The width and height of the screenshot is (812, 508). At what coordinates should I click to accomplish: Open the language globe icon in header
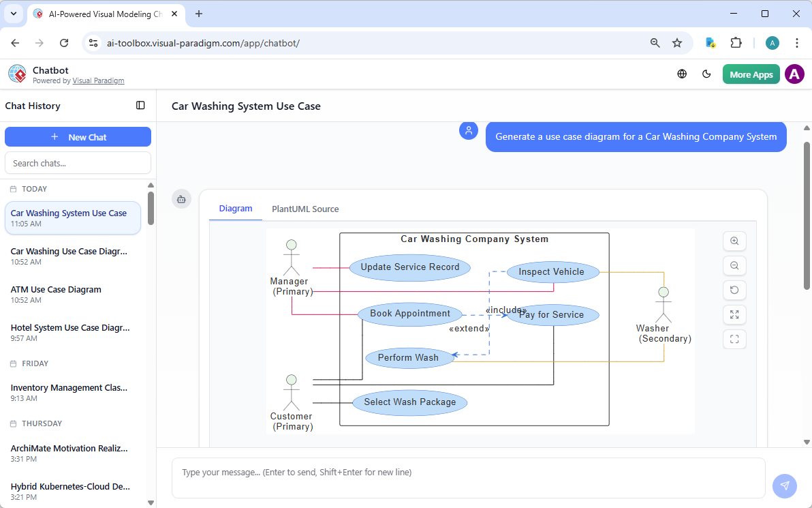pyautogui.click(x=682, y=74)
